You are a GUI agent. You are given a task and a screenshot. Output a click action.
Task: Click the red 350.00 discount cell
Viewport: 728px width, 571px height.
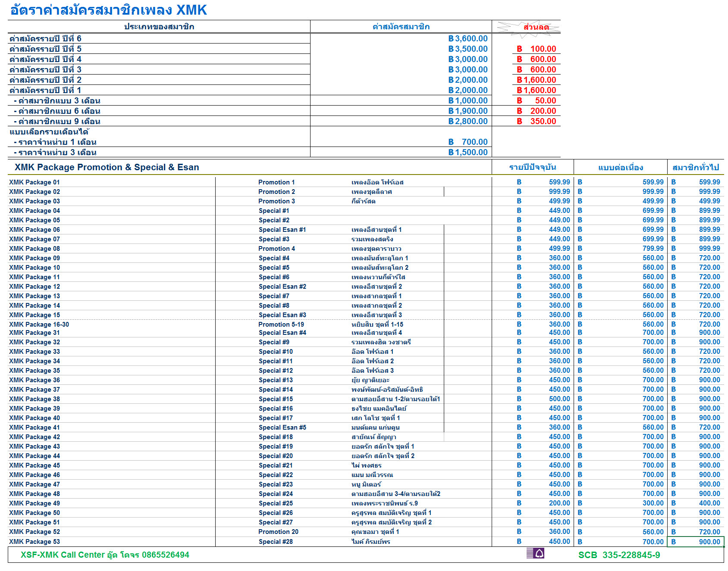tap(537, 121)
